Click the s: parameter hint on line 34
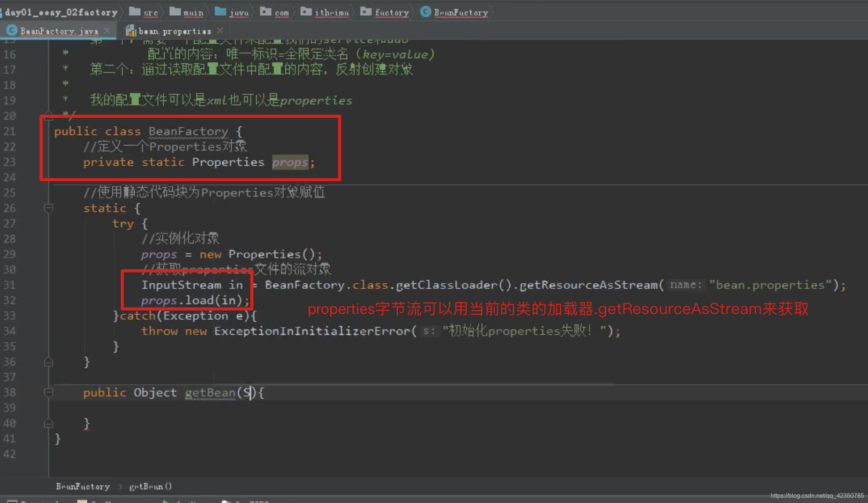Image resolution: width=868 pixels, height=503 pixels. (x=429, y=331)
